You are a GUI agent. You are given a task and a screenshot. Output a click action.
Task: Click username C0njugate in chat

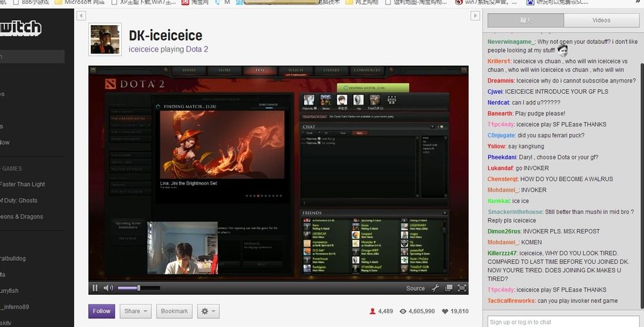(501, 135)
